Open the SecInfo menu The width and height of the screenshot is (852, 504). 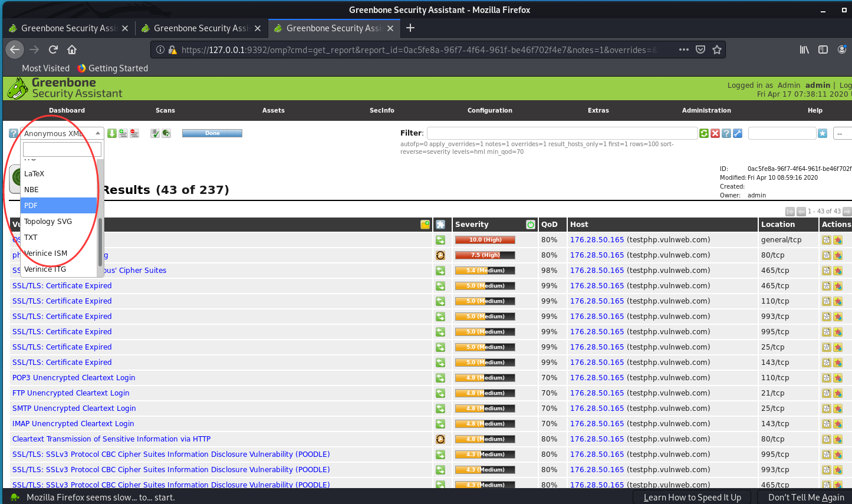click(x=382, y=110)
